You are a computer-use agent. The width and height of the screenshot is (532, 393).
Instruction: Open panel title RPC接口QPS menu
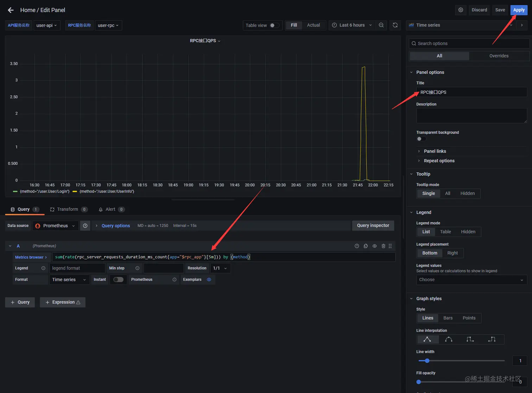[205, 41]
